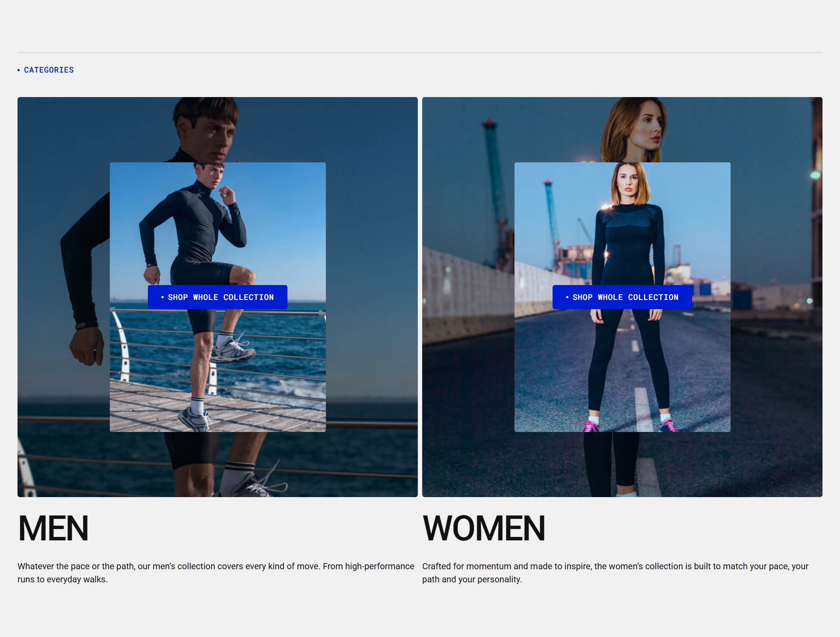Click men's Shop Whole Collection button
The width and height of the screenshot is (840, 637).
tap(217, 297)
